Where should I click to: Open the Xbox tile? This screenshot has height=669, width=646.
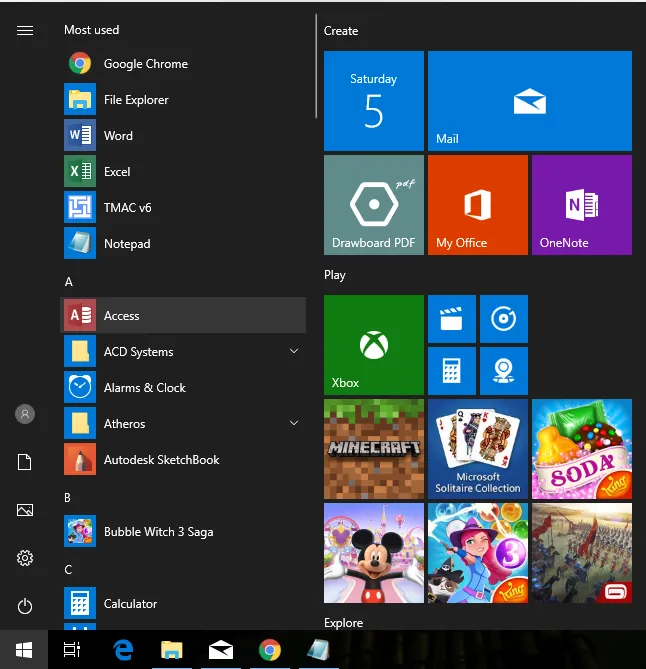tap(374, 345)
